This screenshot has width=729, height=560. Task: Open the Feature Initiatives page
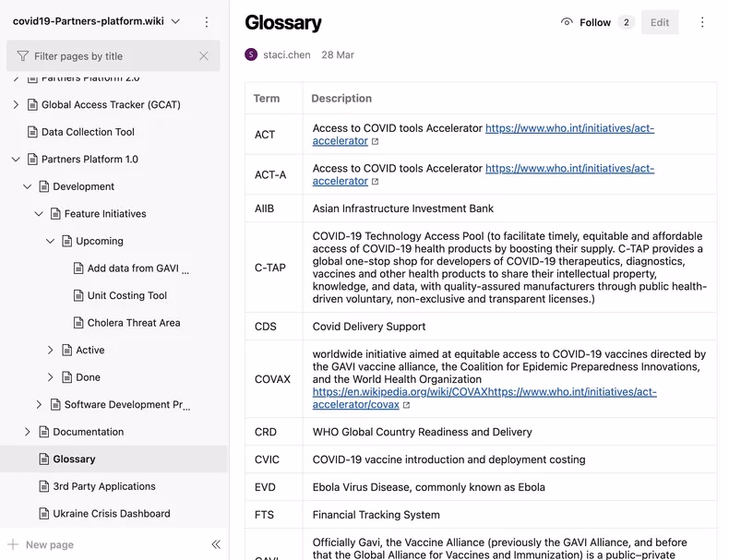pyautogui.click(x=105, y=214)
